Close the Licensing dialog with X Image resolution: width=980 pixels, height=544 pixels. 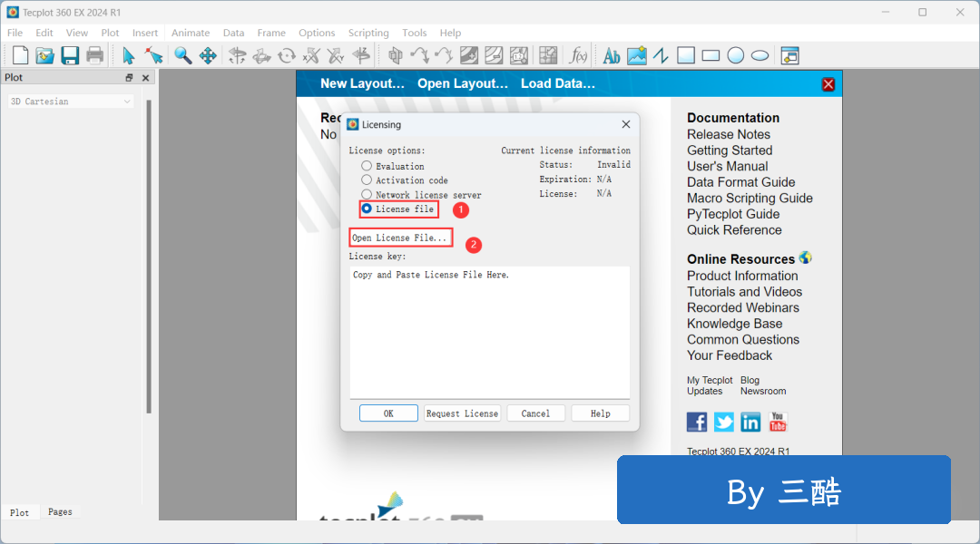[x=625, y=124]
